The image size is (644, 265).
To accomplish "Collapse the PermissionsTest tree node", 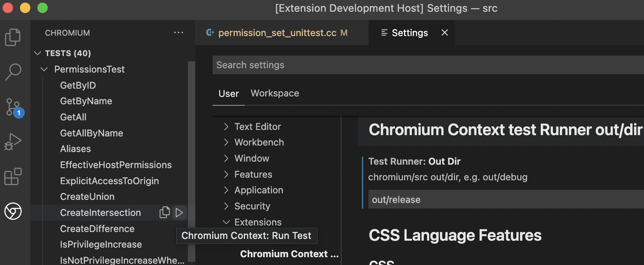I will pyautogui.click(x=44, y=70).
